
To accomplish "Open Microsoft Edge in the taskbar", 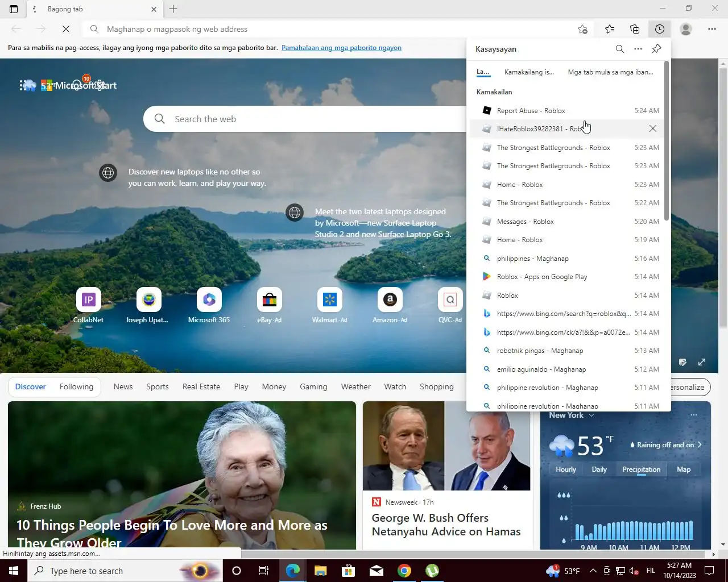I will [x=293, y=571].
